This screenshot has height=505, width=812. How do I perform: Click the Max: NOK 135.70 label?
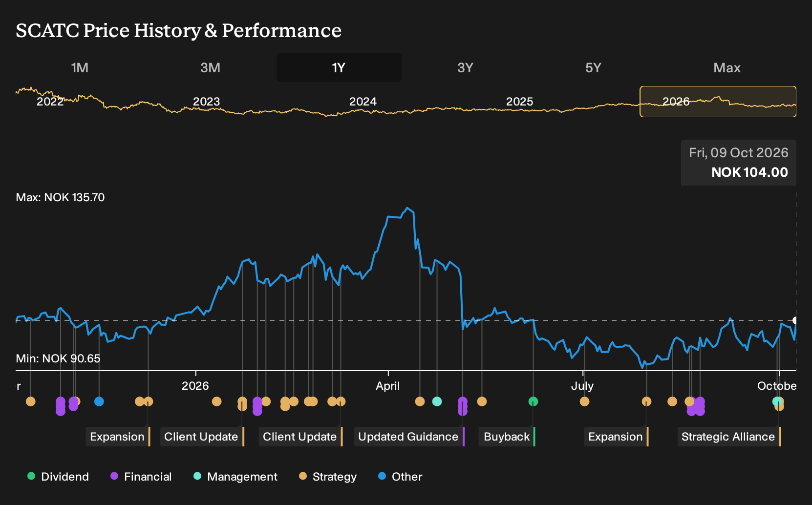60,197
